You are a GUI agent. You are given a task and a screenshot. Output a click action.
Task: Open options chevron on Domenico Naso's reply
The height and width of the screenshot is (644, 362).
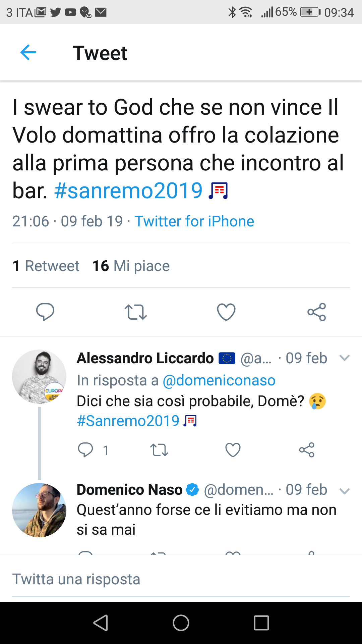[x=345, y=491]
